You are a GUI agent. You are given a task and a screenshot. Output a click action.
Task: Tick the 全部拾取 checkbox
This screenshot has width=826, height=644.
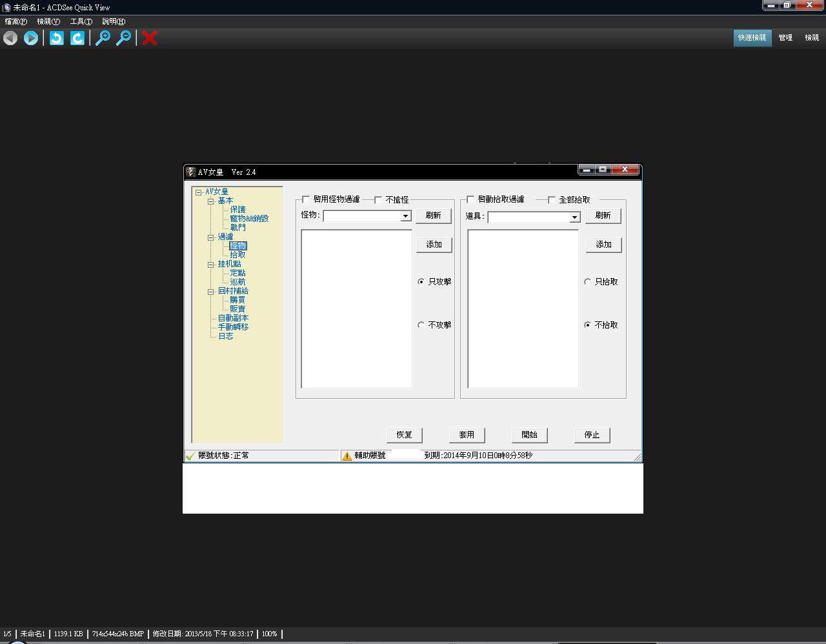pos(552,199)
